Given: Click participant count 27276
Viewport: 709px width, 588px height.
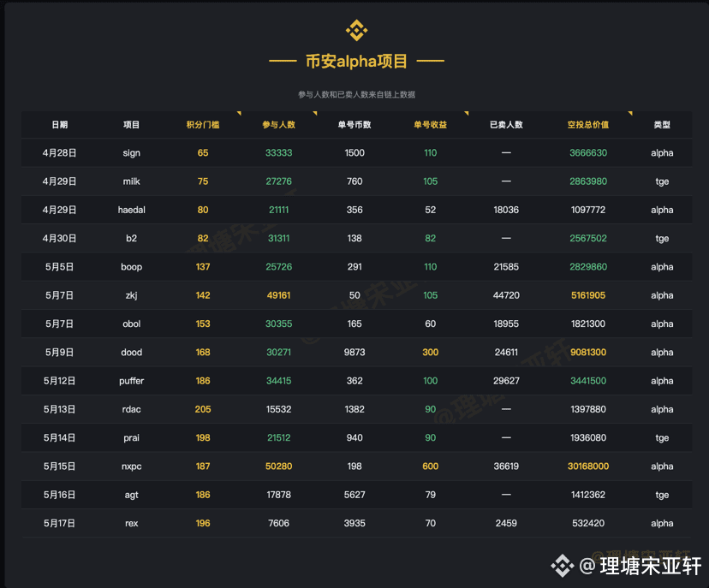Looking at the screenshot, I should 278,181.
